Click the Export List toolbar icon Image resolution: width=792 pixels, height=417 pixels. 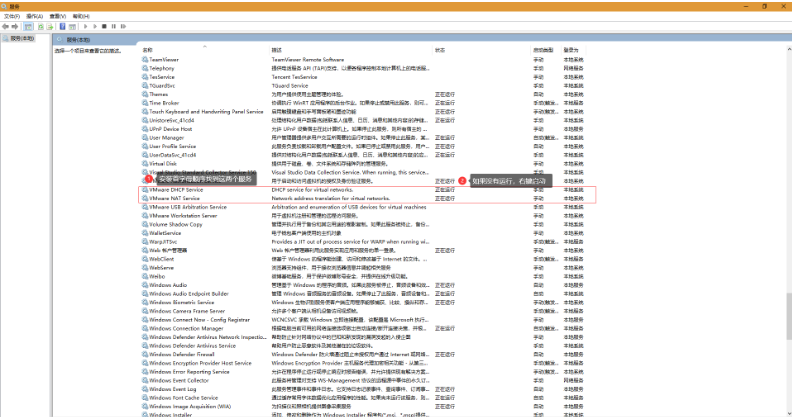[x=50, y=26]
